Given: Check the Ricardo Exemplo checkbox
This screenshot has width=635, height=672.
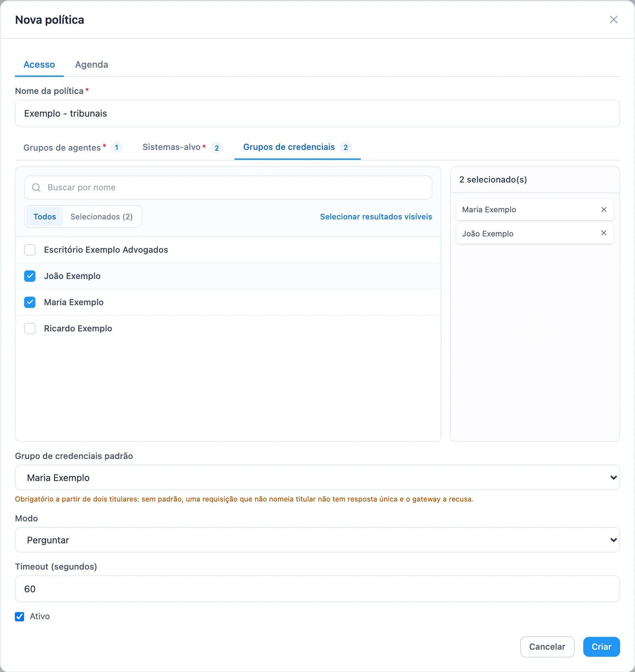Looking at the screenshot, I should 30,329.
